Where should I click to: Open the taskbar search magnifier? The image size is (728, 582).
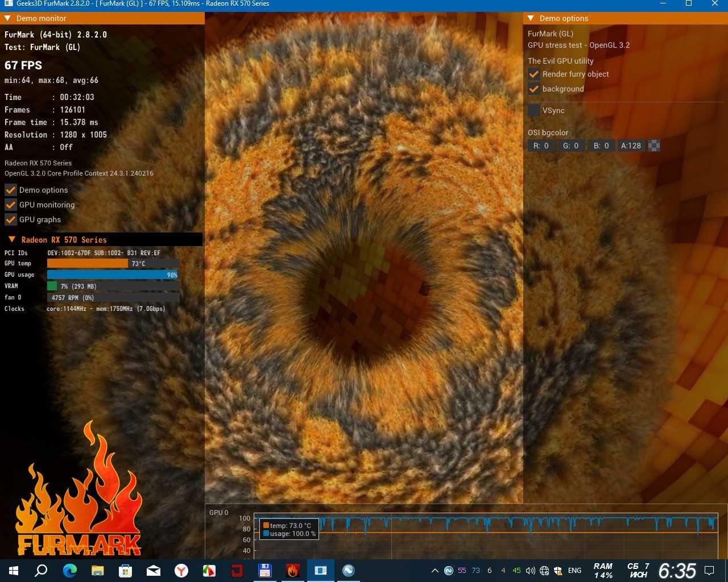click(x=41, y=570)
